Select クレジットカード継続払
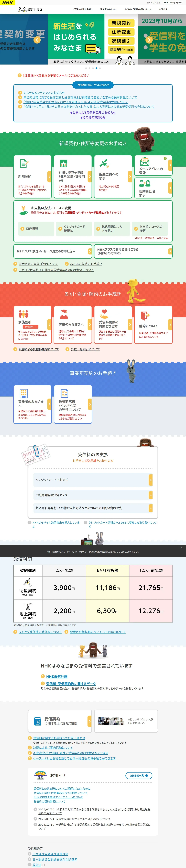The width and height of the screenshot is (186, 868). pyautogui.click(x=74, y=229)
